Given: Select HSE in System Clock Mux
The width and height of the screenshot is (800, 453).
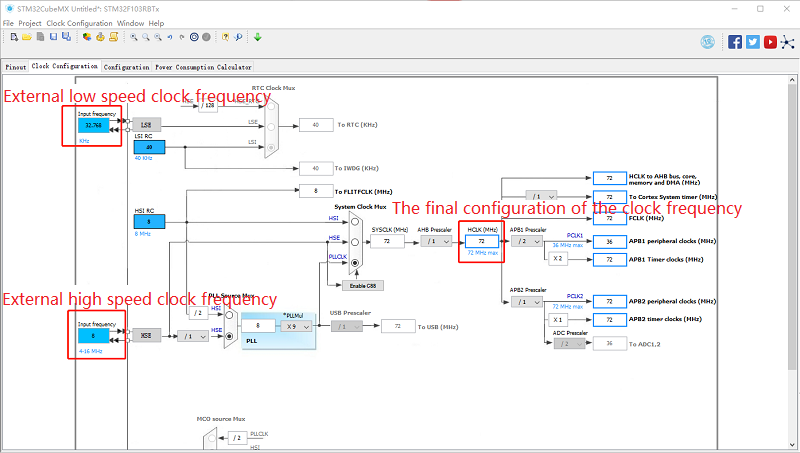Looking at the screenshot, I should coord(355,241).
